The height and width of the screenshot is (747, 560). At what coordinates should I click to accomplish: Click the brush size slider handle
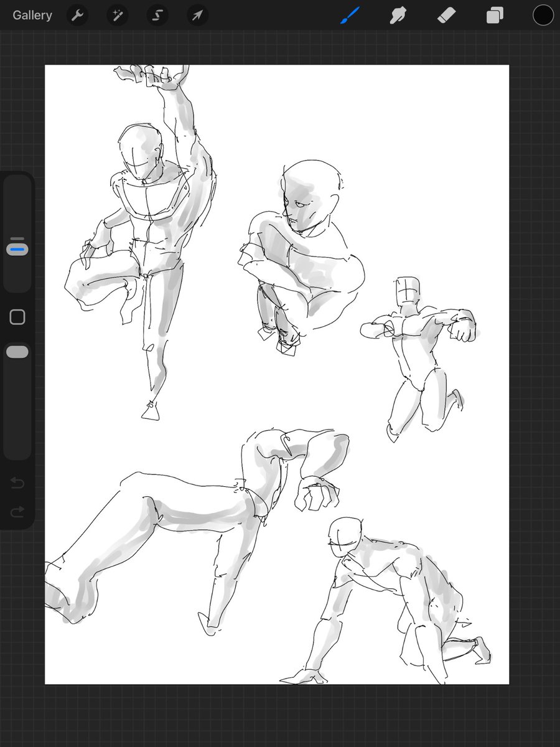(x=17, y=249)
